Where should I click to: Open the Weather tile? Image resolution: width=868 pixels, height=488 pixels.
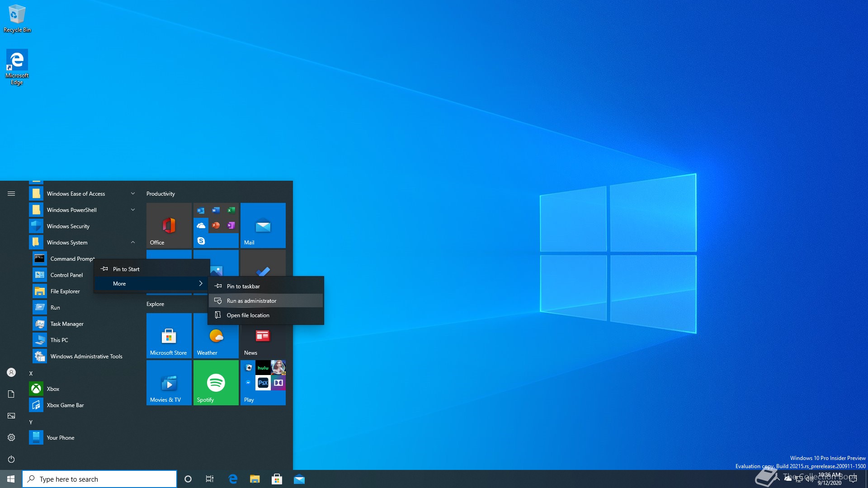click(216, 336)
